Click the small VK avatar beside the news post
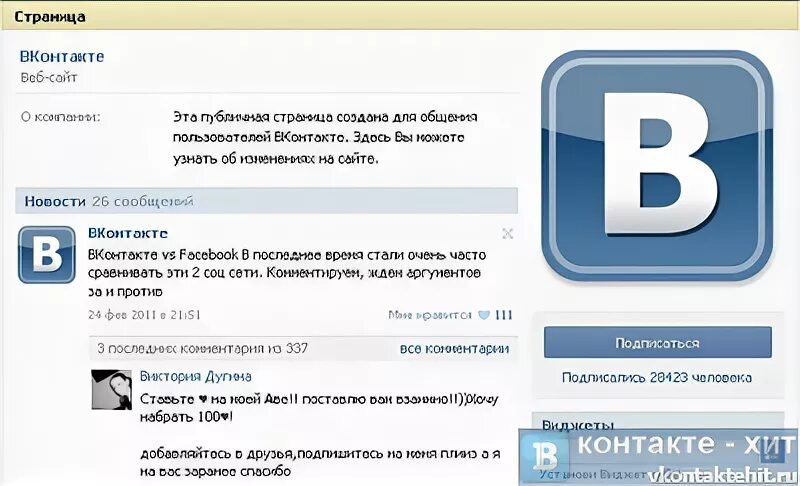Viewport: 800px width, 486px height. (47, 254)
